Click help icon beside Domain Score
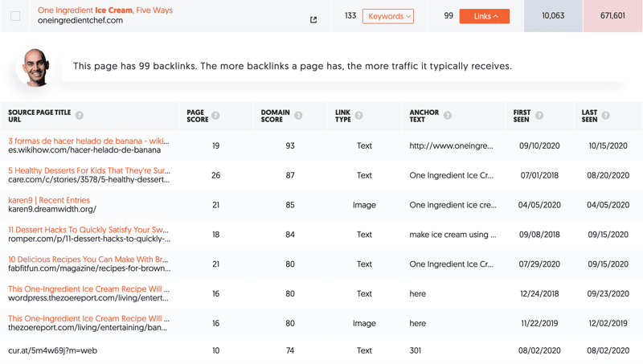Image resolution: width=643 pixels, height=364 pixels. (298, 116)
